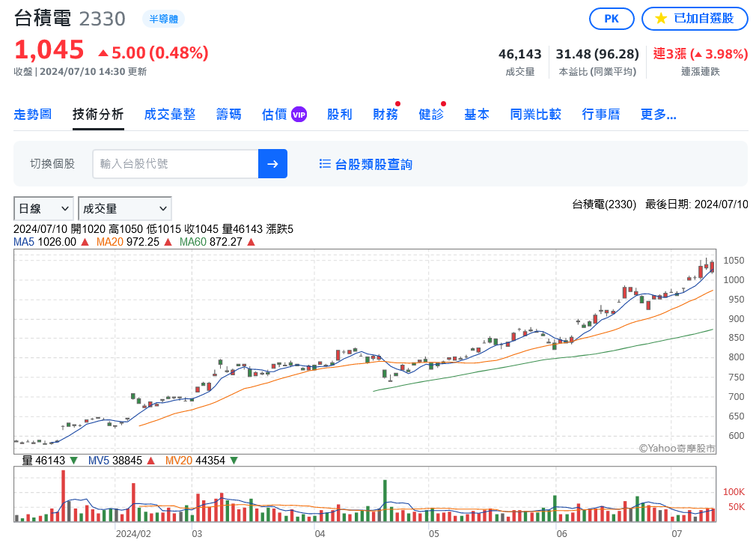This screenshot has height=549, width=756.
Task: Focus the 輸入台股代號 input field
Action: (175, 163)
